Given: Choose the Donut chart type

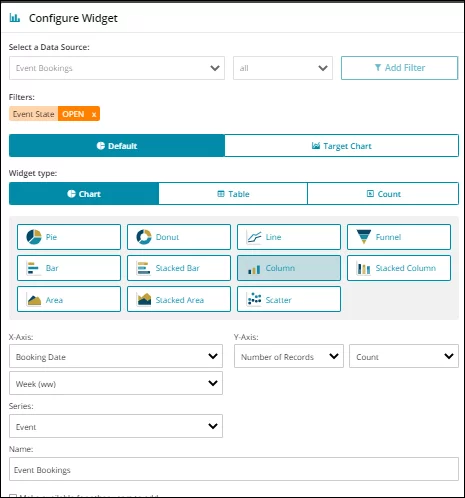Looking at the screenshot, I should (179, 237).
